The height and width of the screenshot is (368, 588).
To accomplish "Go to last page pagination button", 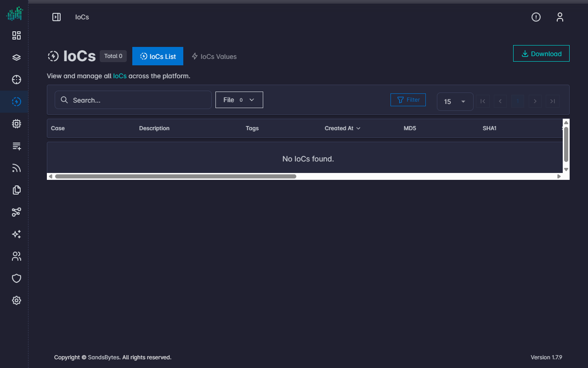I will pyautogui.click(x=553, y=101).
